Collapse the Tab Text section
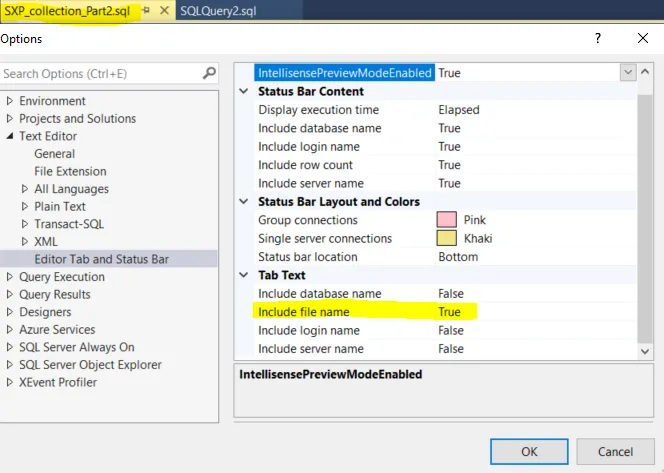Screen dimensions: 664x473 [244, 275]
